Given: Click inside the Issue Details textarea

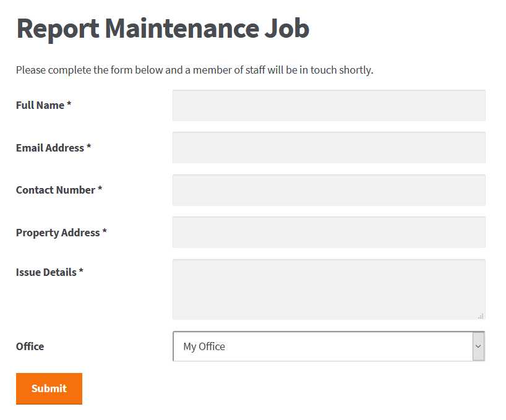Looking at the screenshot, I should 329,289.
